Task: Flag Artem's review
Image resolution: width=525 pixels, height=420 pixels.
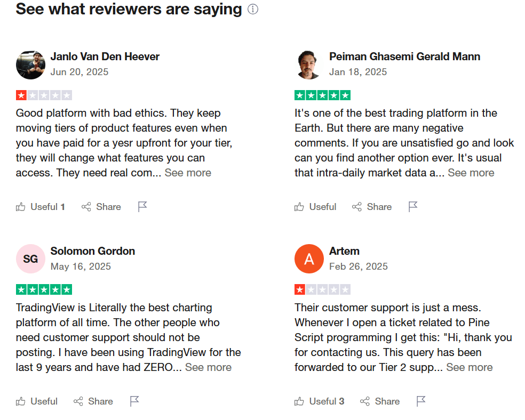Action: click(x=421, y=401)
